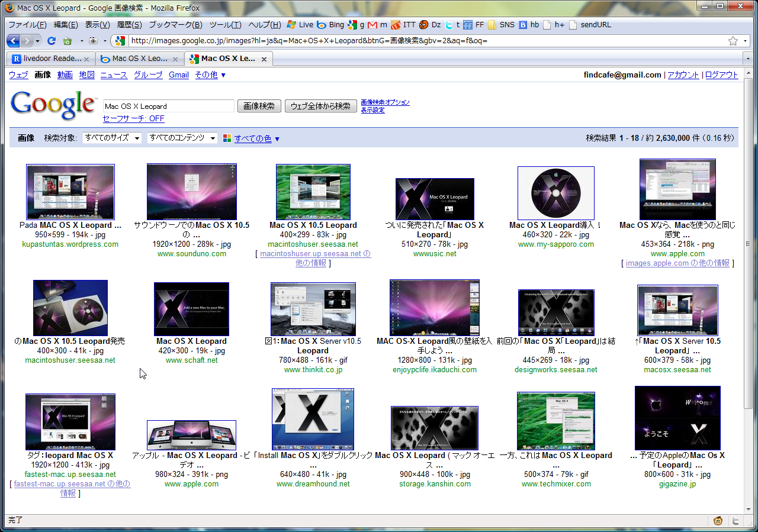
Task: Click the Google search text field
Action: [x=169, y=106]
